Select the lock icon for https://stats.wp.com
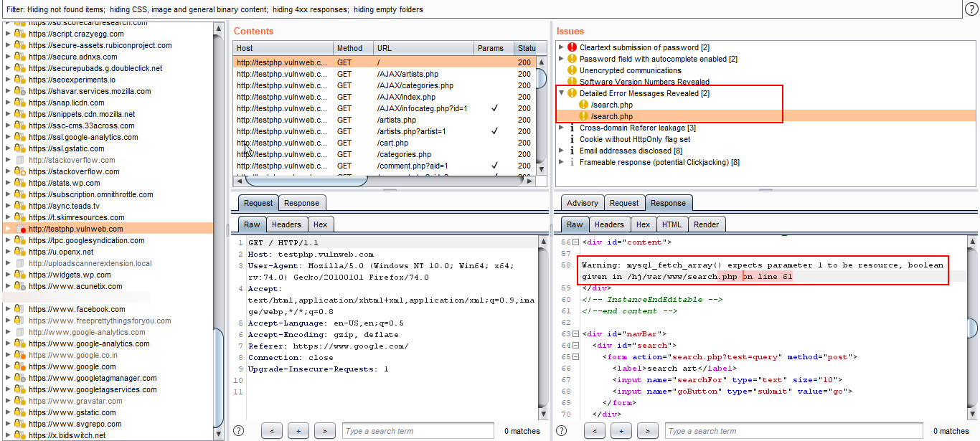 coord(20,183)
